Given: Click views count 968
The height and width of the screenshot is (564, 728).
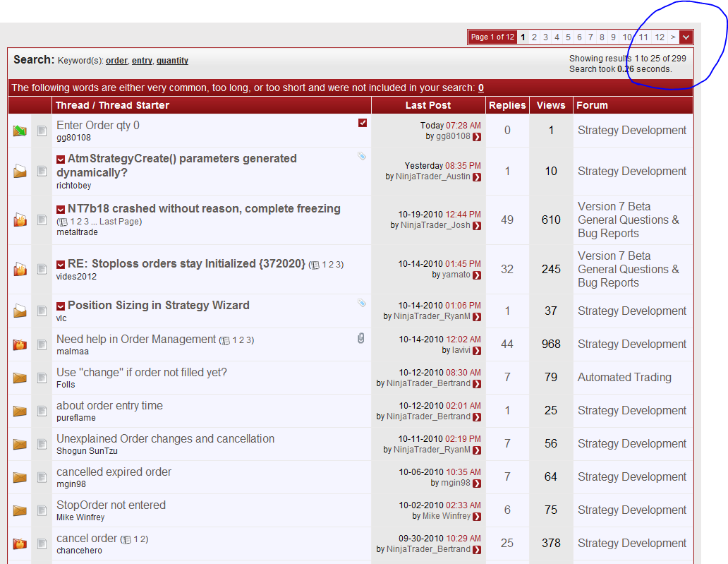Looking at the screenshot, I should click(551, 344).
